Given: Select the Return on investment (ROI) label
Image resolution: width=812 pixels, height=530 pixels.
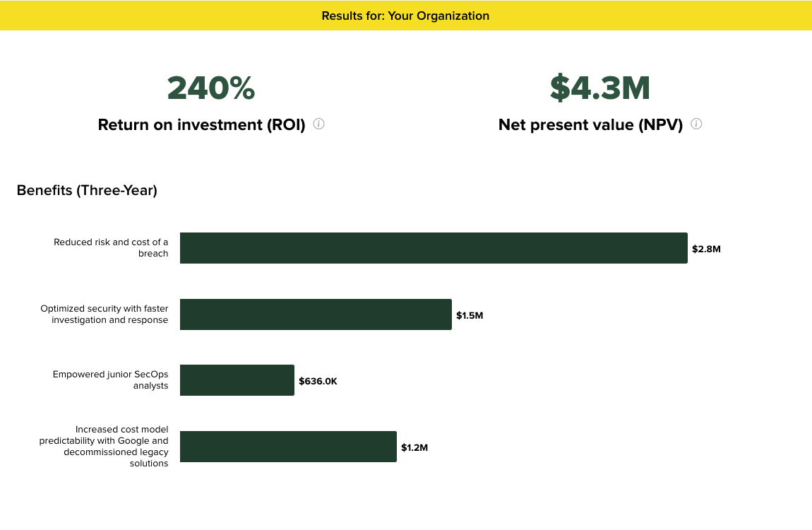Looking at the screenshot, I should pyautogui.click(x=202, y=124).
